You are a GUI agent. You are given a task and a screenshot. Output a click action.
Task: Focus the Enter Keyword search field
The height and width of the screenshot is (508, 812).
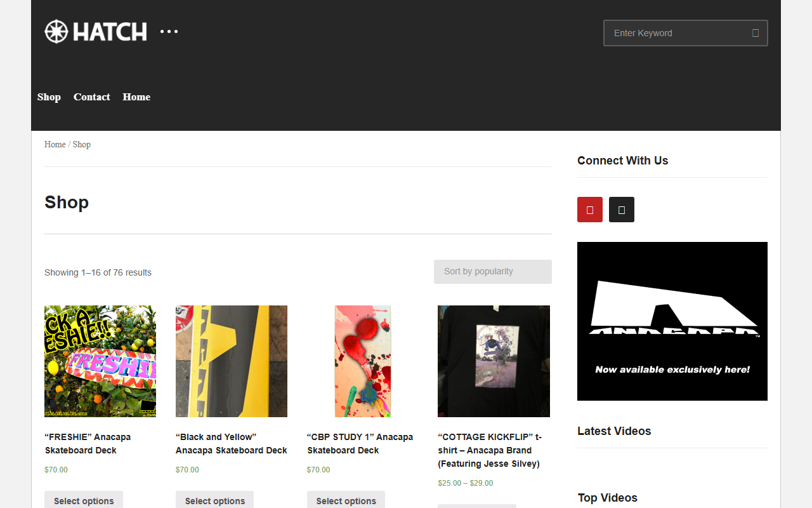click(685, 33)
